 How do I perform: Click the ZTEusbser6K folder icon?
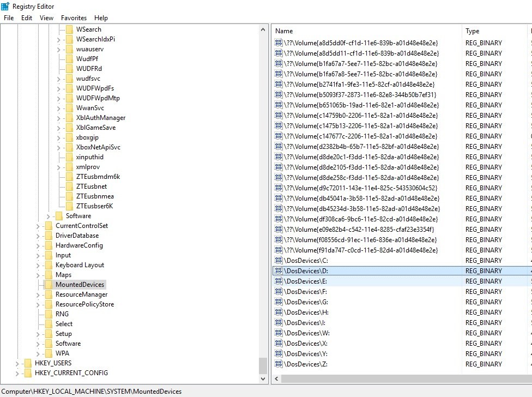coord(69,206)
